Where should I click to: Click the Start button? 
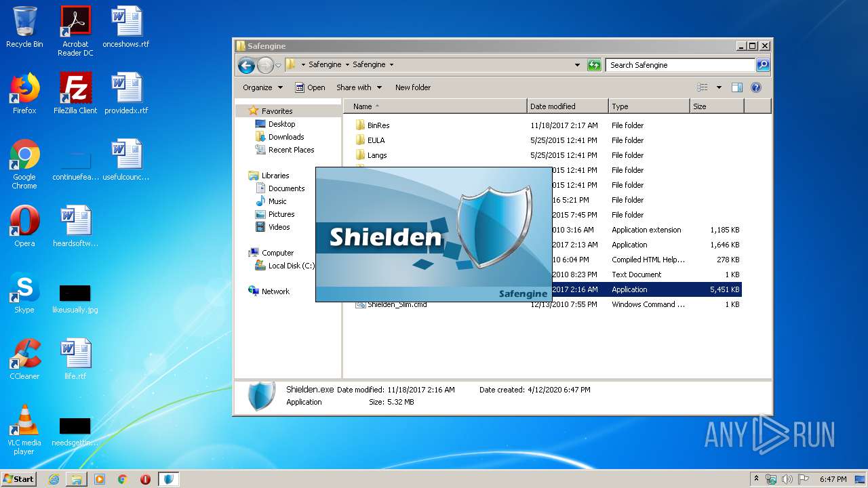(x=19, y=479)
